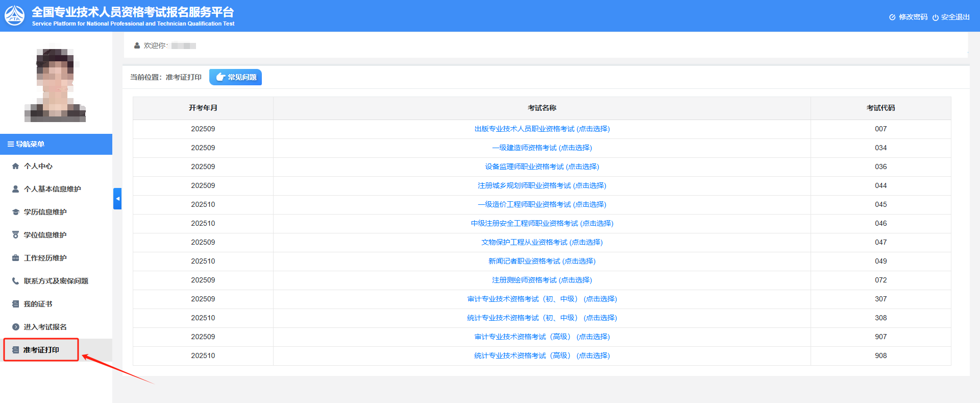The width and height of the screenshot is (980, 403).
Task: Click the person icon for 个人基本信息维护
Action: 15,189
